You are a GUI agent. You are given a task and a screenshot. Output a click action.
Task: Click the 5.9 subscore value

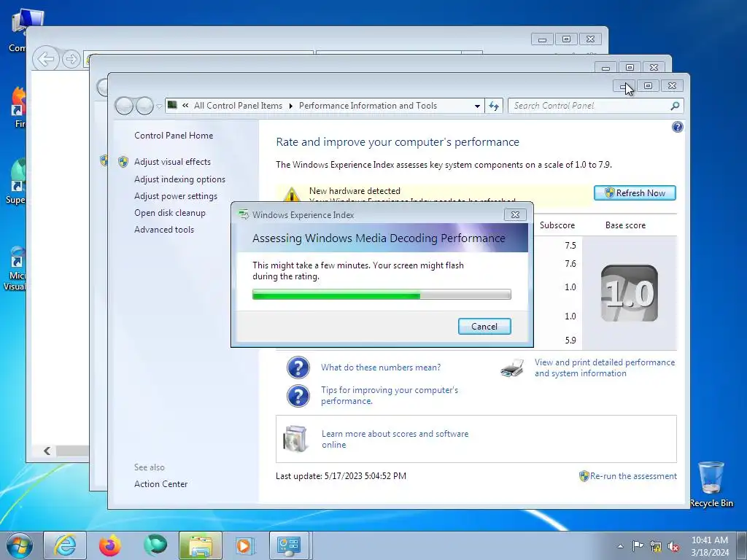[x=570, y=341]
